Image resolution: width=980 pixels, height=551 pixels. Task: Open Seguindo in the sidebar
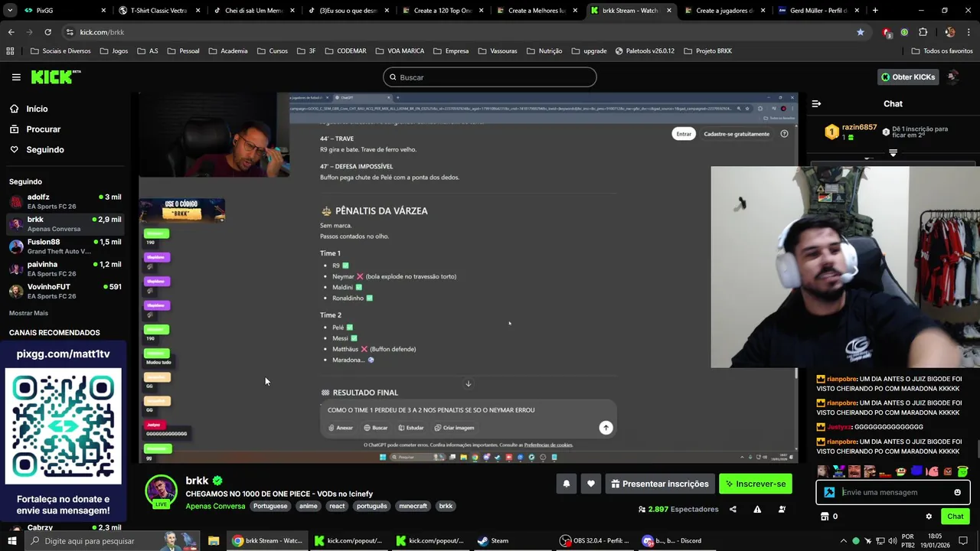point(45,150)
